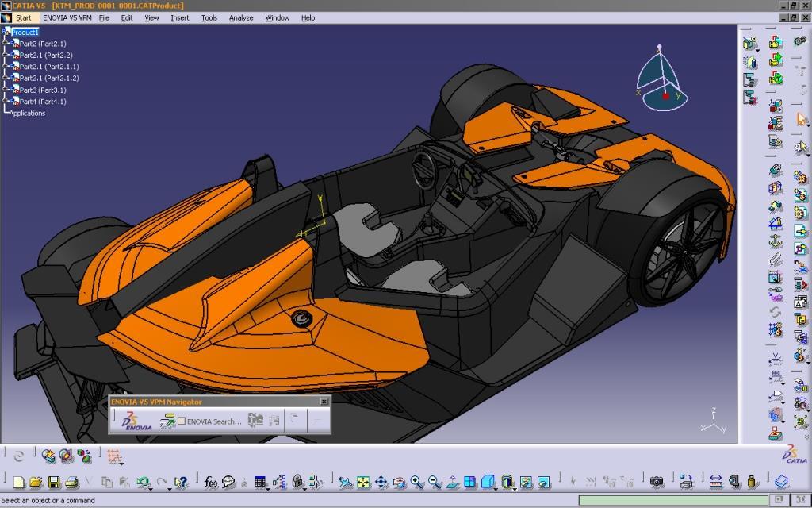812x508 pixels.
Task: Open the Analyze menu
Action: pyautogui.click(x=241, y=17)
